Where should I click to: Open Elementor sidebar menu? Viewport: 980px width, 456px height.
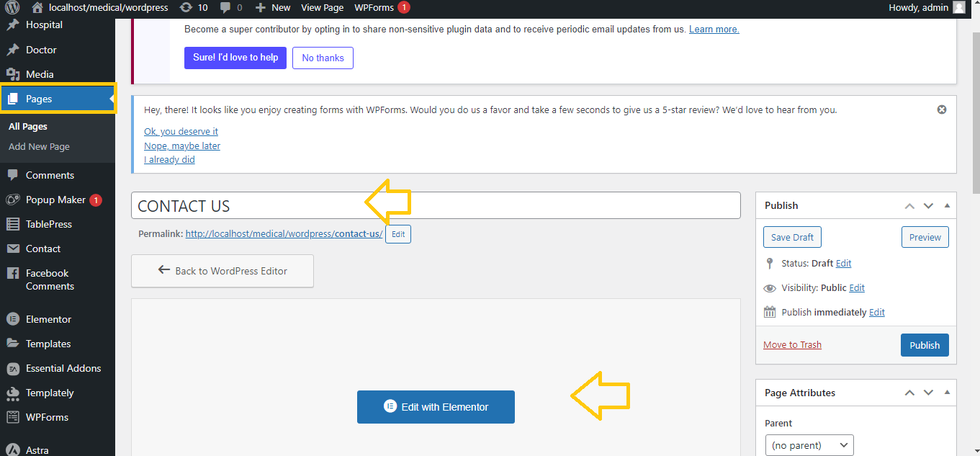tap(48, 319)
